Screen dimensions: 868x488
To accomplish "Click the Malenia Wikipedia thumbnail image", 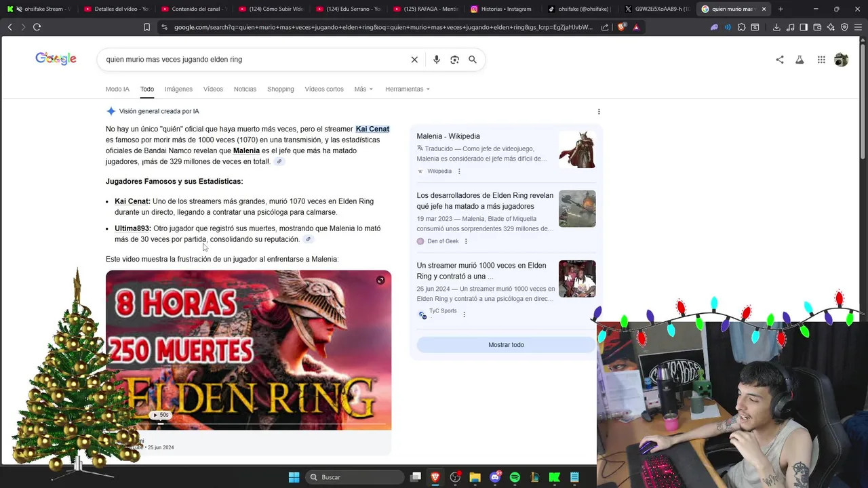I will tap(577, 150).
